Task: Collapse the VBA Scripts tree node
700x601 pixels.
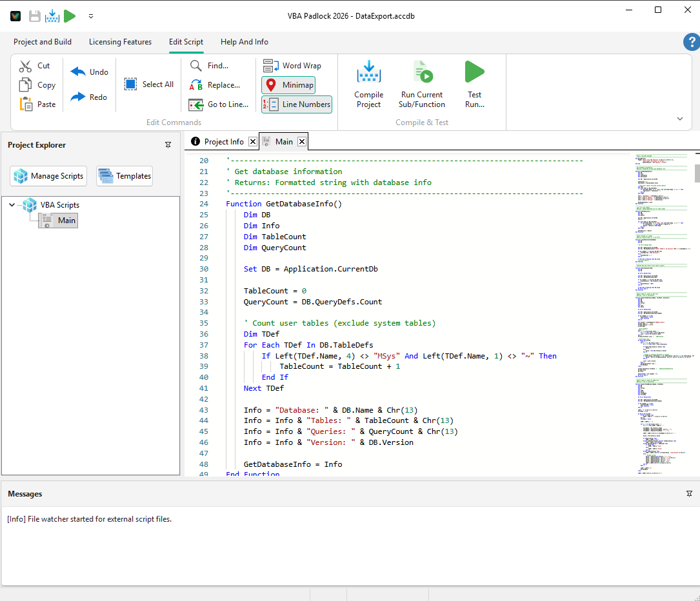Action: [12, 204]
